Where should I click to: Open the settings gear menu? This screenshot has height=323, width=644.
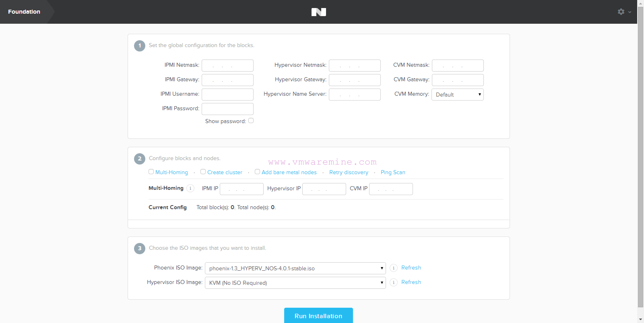[621, 12]
